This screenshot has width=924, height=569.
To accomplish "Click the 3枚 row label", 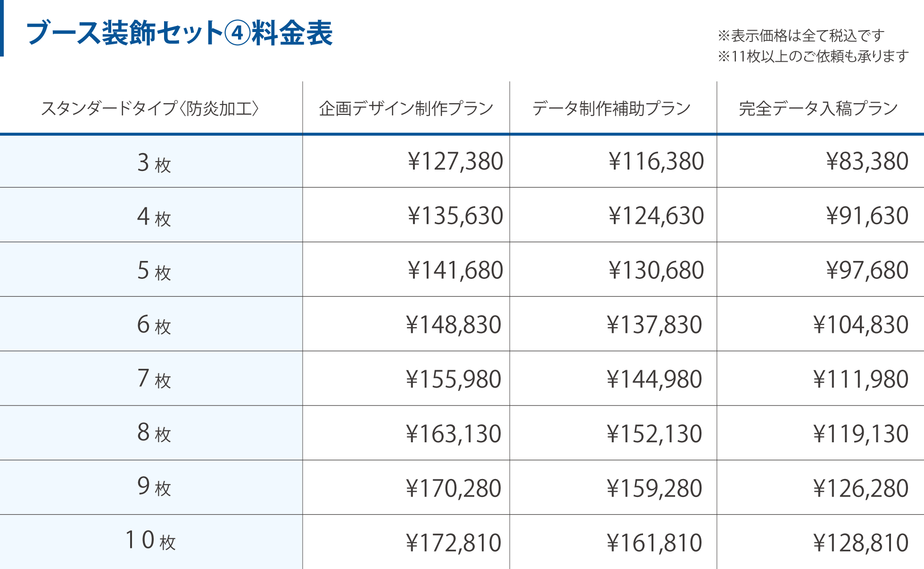I will pos(154,163).
